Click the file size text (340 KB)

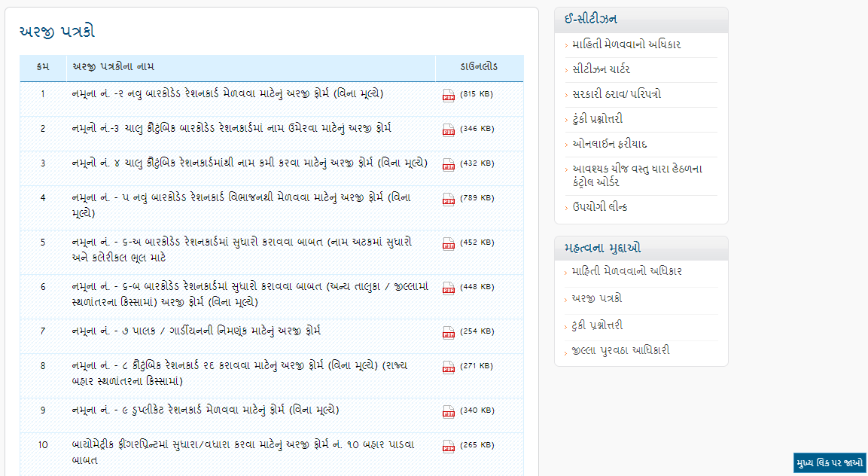477,410
